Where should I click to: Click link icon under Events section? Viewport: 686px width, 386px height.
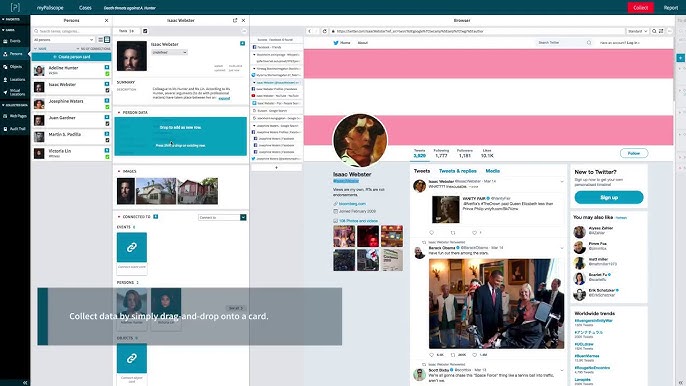pos(132,247)
